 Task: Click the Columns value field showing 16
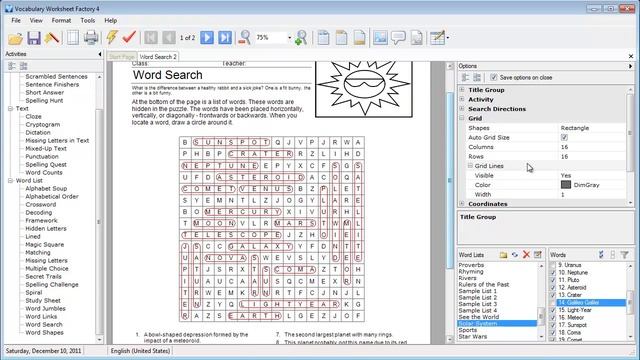coord(592,147)
